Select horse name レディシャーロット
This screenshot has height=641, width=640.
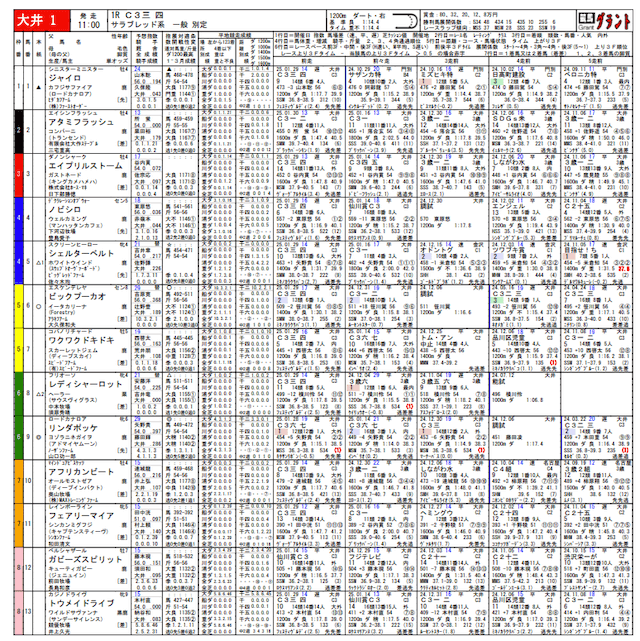[x=85, y=384]
